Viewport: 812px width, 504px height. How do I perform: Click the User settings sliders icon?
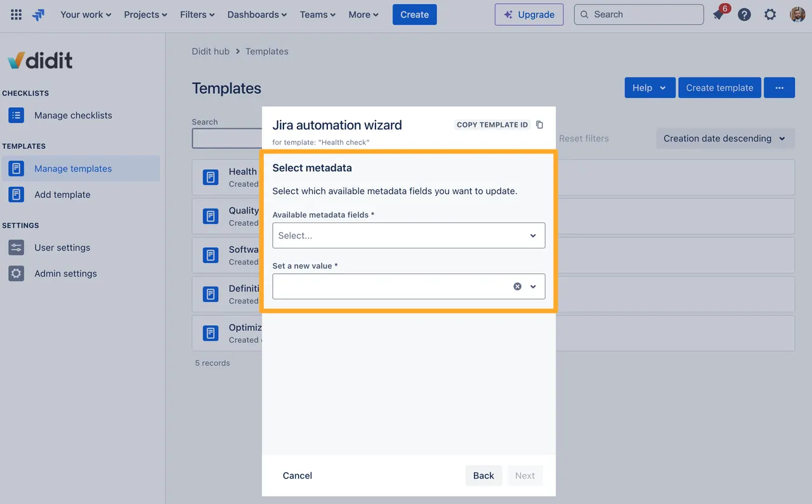pos(16,248)
